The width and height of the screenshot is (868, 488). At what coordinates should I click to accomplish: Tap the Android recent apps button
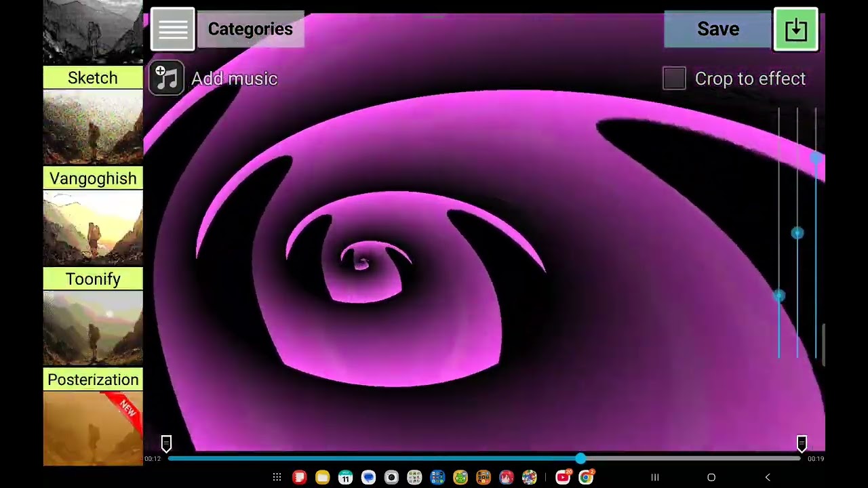[x=655, y=478]
